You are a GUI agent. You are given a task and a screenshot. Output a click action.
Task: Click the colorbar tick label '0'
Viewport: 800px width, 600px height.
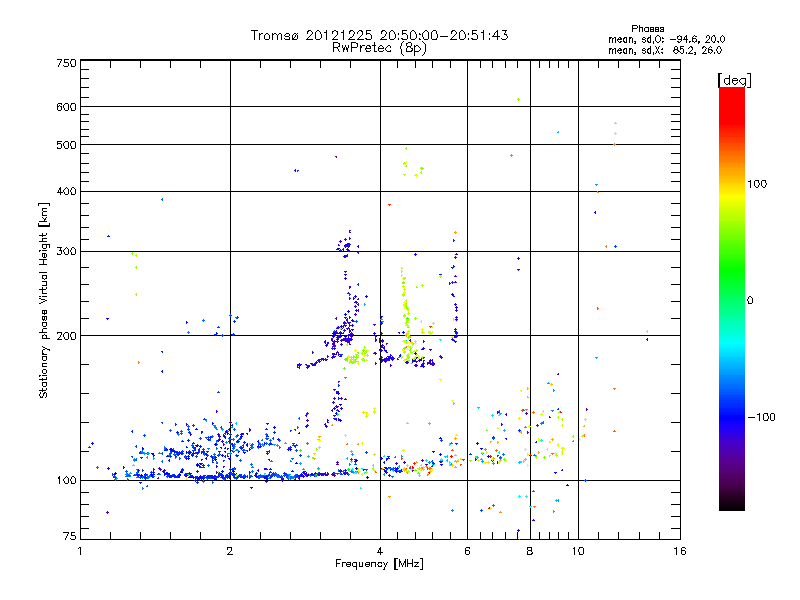(x=750, y=301)
